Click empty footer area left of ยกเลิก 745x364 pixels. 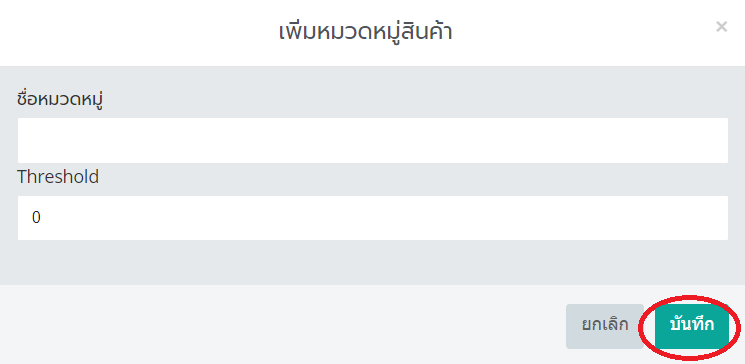click(x=283, y=326)
